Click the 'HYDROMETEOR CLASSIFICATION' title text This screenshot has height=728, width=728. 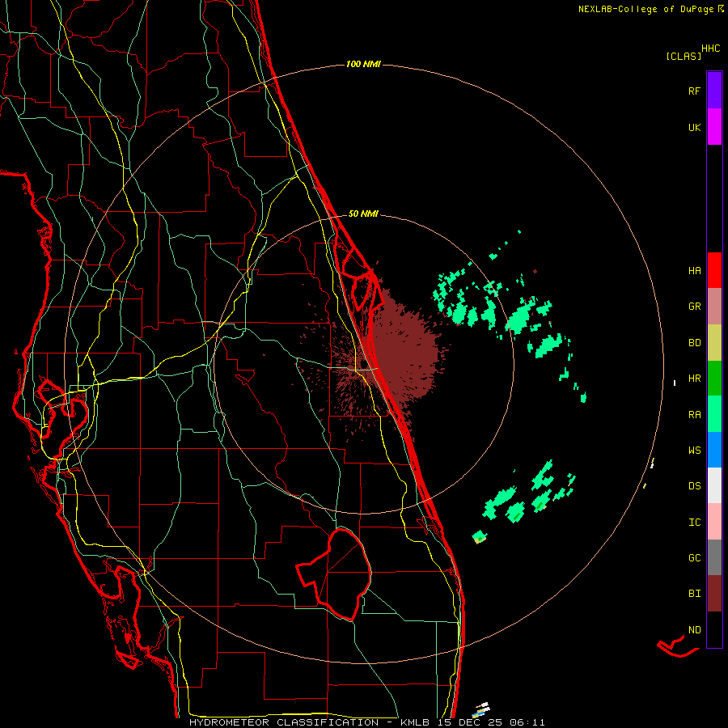click(x=284, y=722)
